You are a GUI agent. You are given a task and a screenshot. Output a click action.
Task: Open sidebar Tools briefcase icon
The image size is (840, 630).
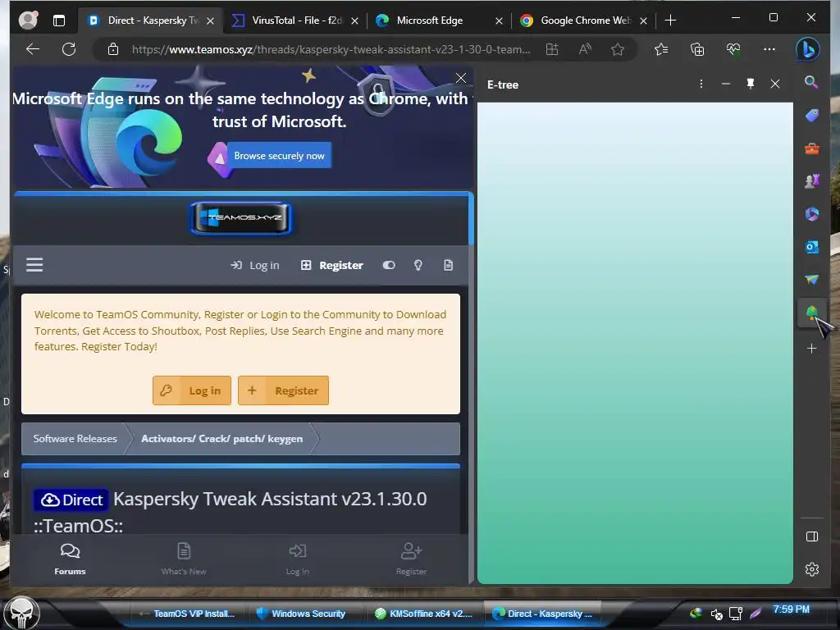pos(811,148)
